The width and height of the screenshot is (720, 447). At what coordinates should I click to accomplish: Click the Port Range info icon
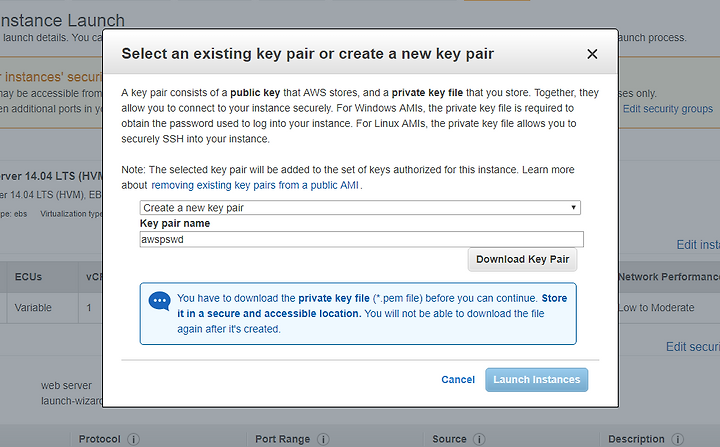(323, 439)
